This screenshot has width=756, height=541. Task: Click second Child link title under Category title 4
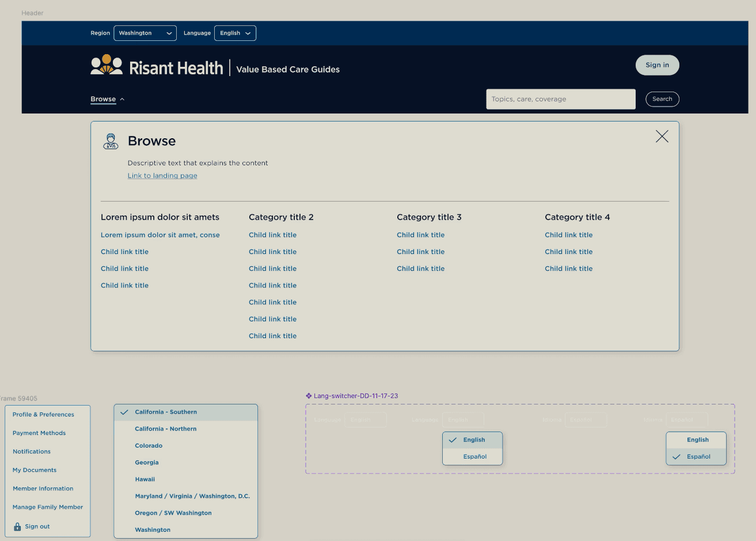click(569, 252)
